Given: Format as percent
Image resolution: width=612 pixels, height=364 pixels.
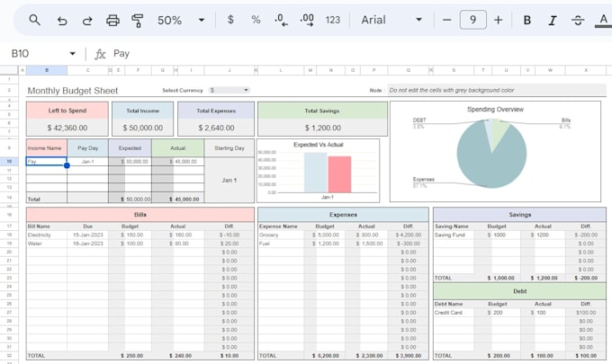Looking at the screenshot, I should click(256, 20).
